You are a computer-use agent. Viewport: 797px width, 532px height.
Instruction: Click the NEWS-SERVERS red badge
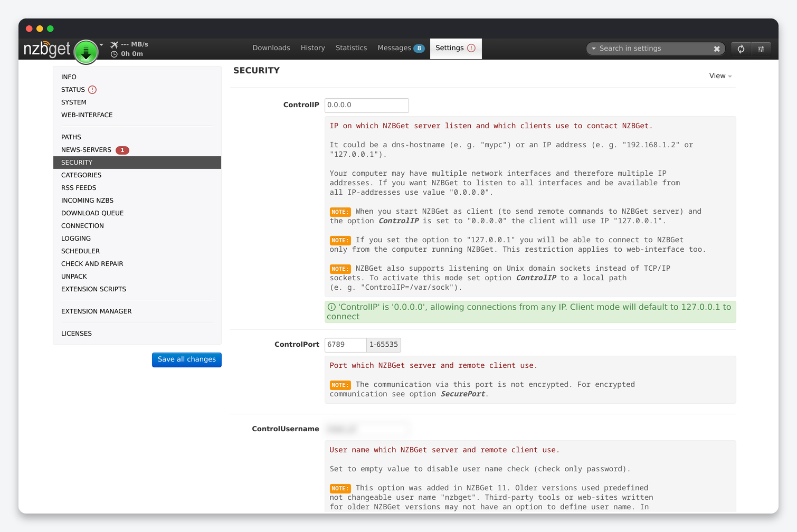[122, 150]
